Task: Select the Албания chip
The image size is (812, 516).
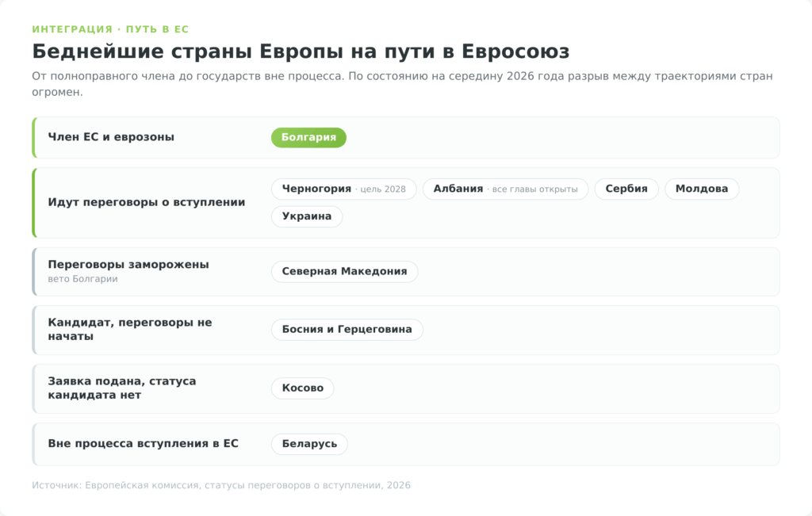Action: (505, 189)
